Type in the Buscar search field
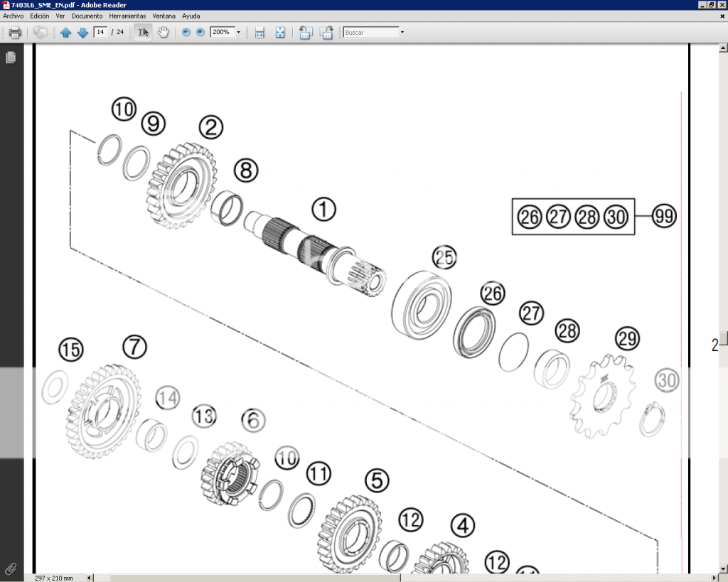 [x=370, y=32]
